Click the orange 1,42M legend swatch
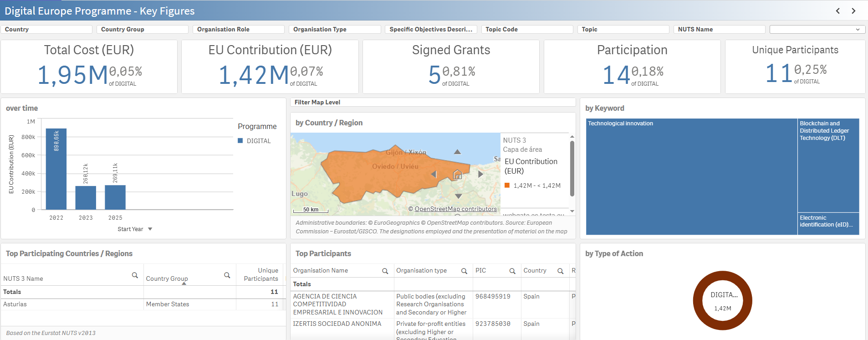Image resolution: width=868 pixels, height=340 pixels. click(507, 185)
